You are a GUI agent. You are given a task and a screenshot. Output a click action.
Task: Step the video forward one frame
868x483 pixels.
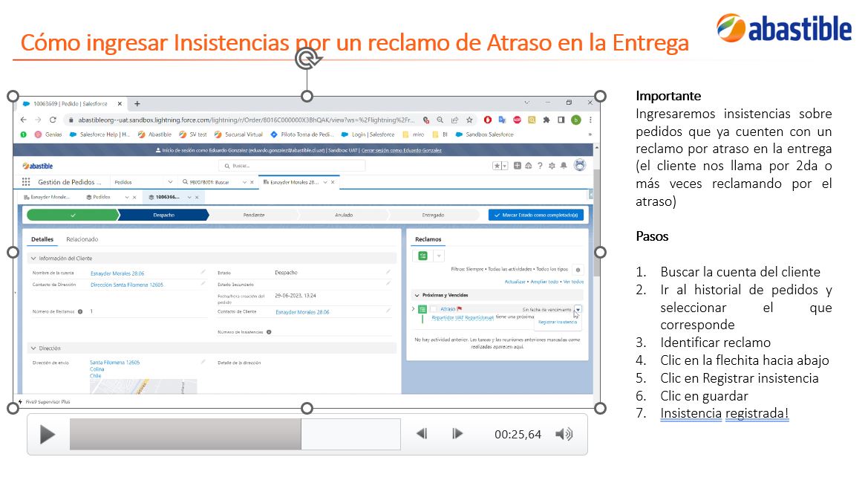coord(457,434)
